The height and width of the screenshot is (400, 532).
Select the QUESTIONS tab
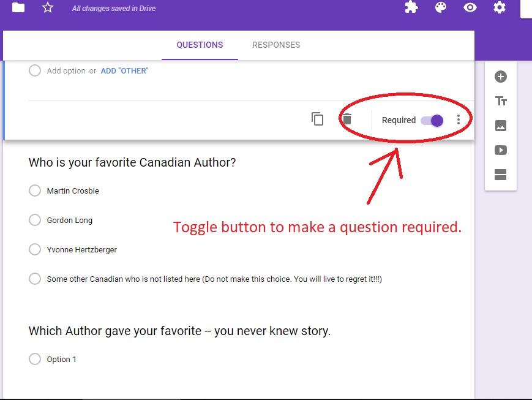(x=200, y=45)
